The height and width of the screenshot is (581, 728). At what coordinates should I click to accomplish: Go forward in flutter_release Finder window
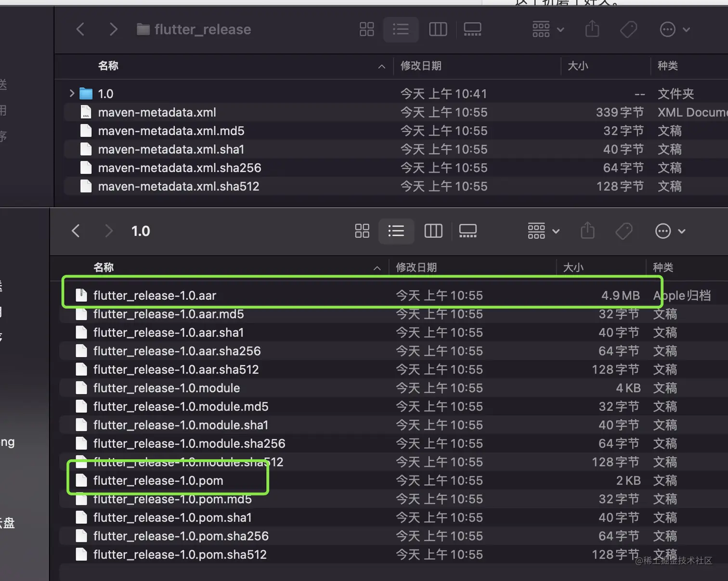tap(113, 29)
